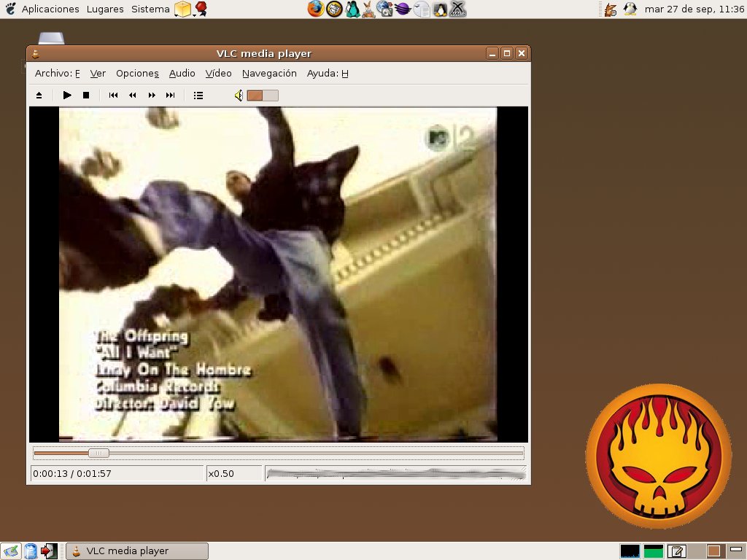Adjust the volume slider bar
The height and width of the screenshot is (560, 747).
(x=263, y=96)
